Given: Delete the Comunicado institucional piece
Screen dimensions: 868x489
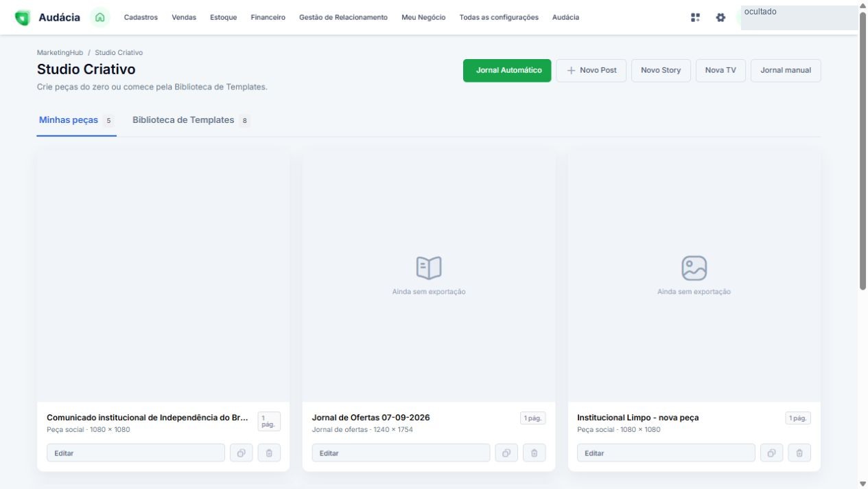Looking at the screenshot, I should click(269, 453).
